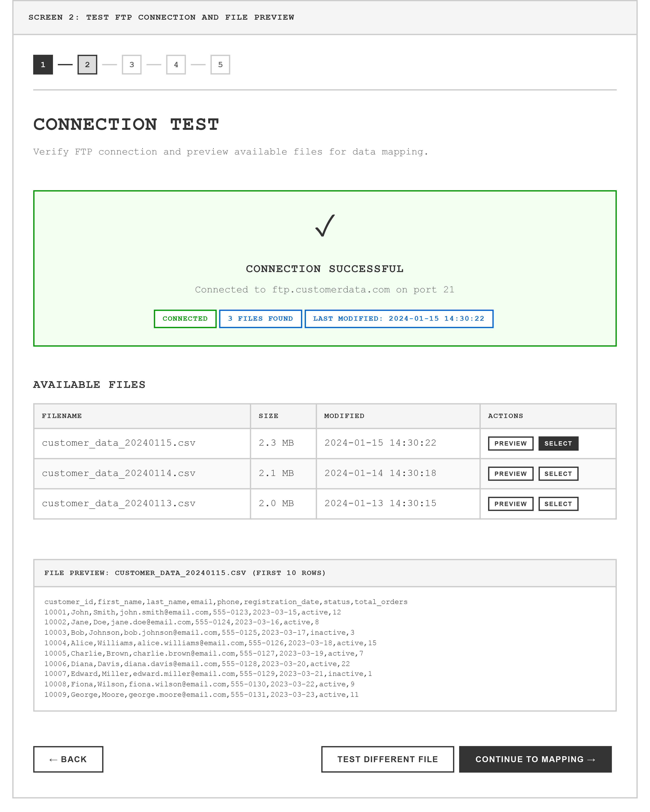This screenshot has height=812, width=650.
Task: Continue to mapping step
Action: [x=535, y=759]
